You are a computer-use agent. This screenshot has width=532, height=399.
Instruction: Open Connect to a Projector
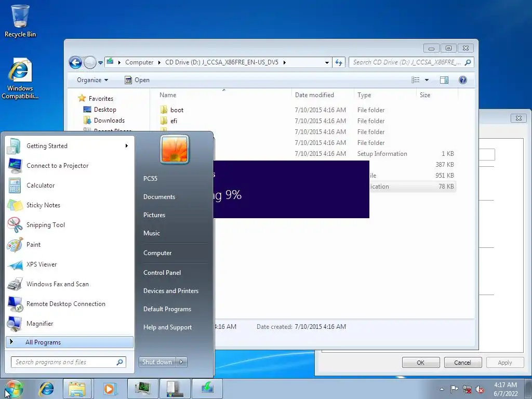click(70, 166)
